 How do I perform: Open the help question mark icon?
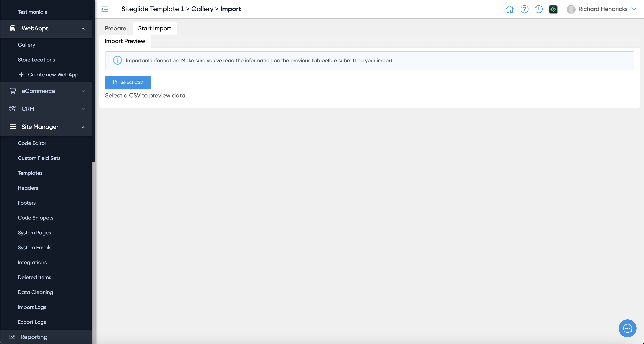(x=524, y=9)
